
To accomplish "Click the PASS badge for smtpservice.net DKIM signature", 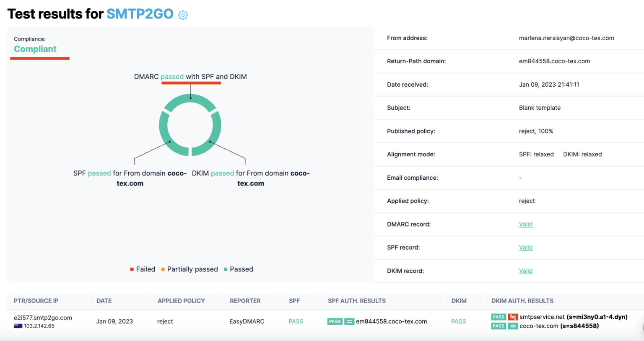I will tap(499, 317).
